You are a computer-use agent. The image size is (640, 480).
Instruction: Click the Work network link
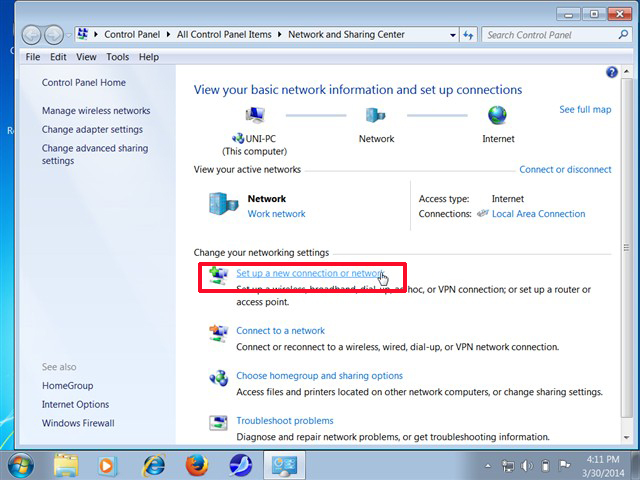point(276,214)
